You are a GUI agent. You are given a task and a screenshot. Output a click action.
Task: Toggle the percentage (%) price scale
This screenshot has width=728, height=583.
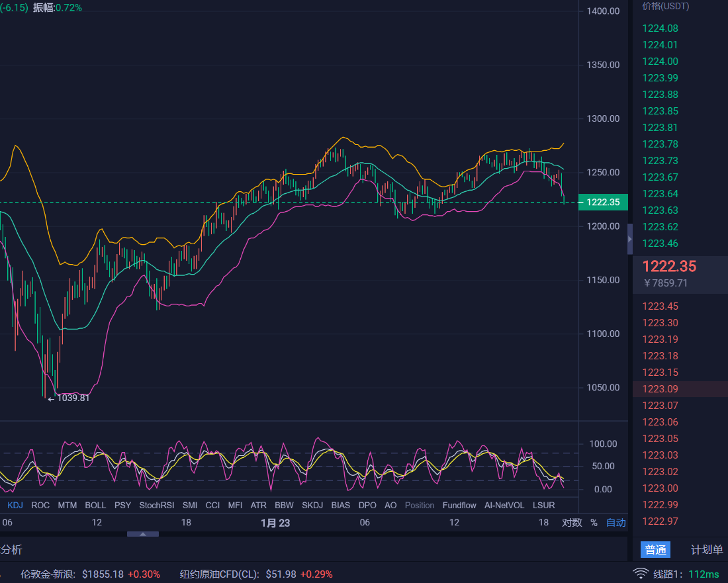click(x=594, y=522)
